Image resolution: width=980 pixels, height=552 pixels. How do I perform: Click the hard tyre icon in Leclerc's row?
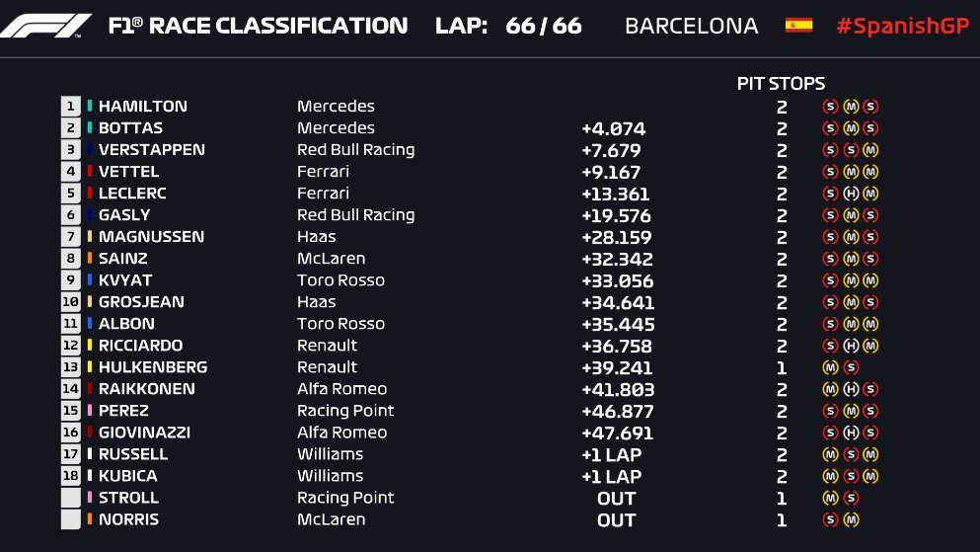[851, 194]
